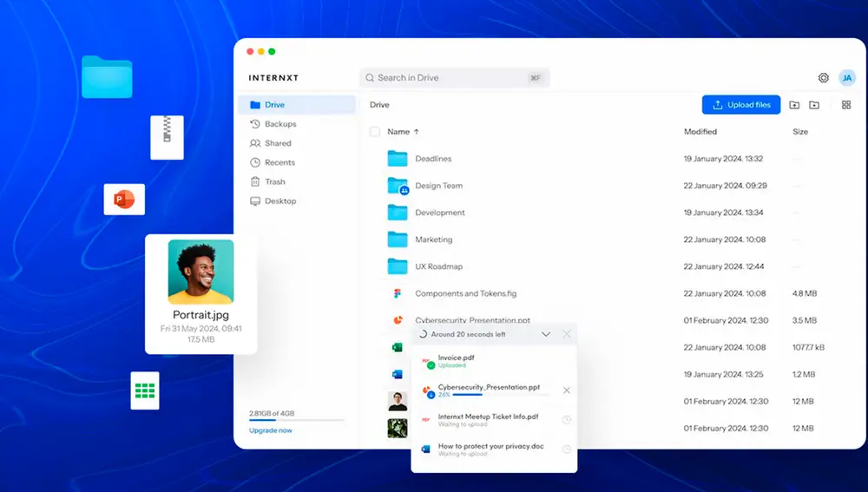Click the Cybersecurity_Presentation.ppt file icon in list
This screenshot has width=868, height=492.
(x=398, y=320)
